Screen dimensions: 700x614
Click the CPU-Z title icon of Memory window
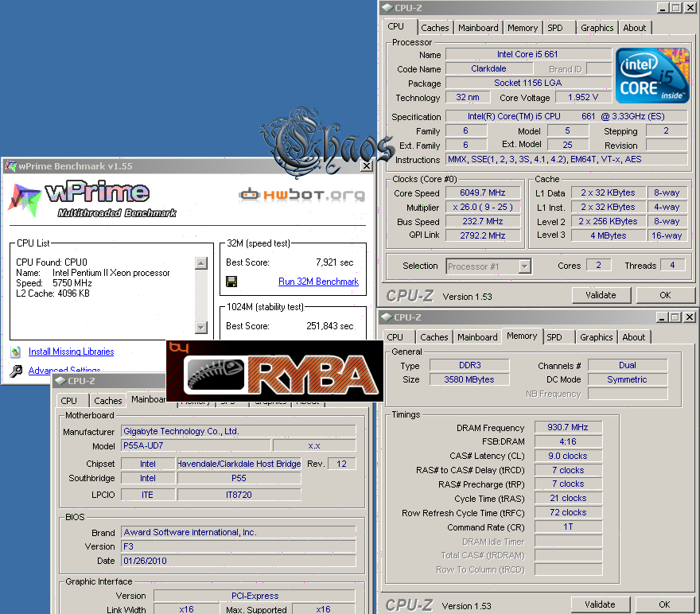click(386, 317)
